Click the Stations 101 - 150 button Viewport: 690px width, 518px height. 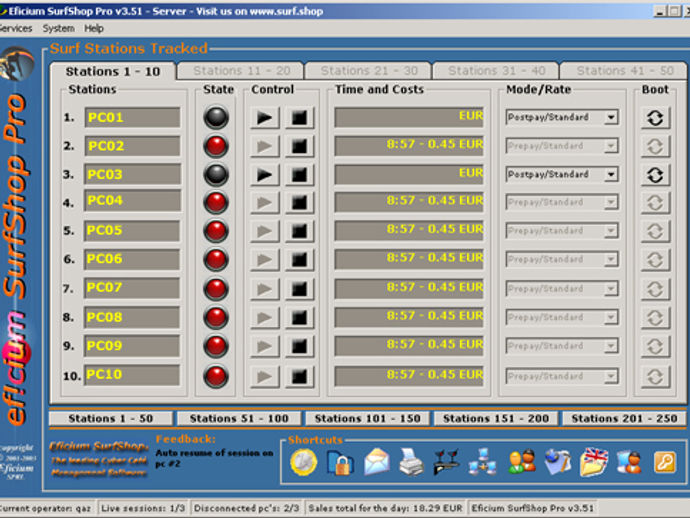tap(367, 418)
